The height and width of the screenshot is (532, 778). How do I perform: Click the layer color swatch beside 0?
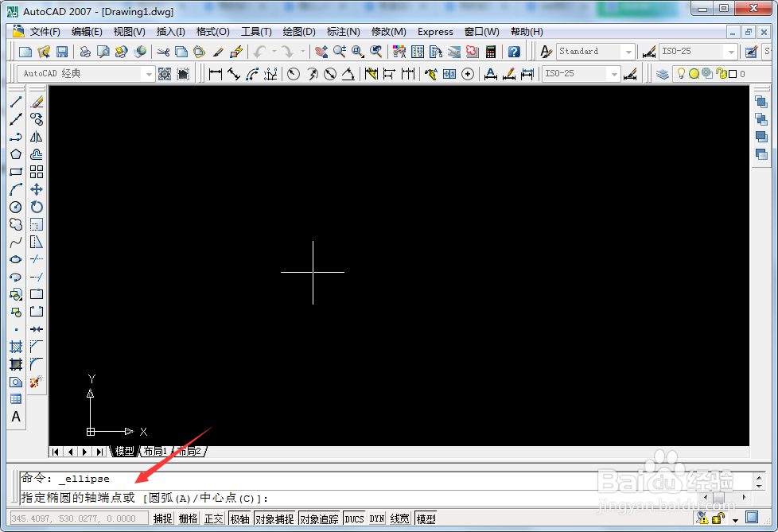[x=733, y=75]
